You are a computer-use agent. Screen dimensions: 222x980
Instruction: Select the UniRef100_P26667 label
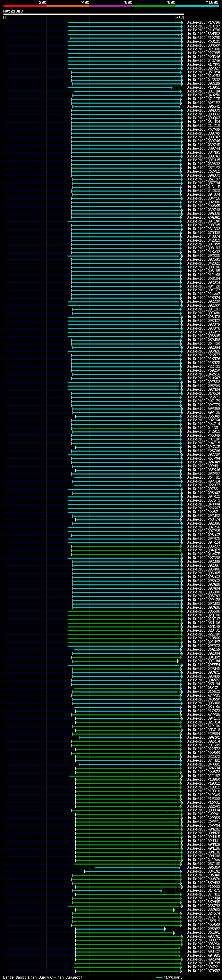click(203, 508)
